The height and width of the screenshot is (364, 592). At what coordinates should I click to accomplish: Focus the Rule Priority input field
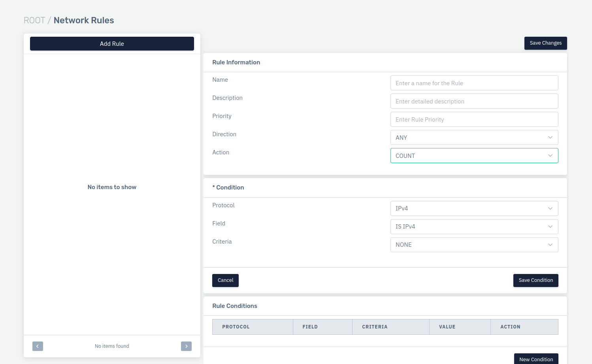(x=474, y=119)
